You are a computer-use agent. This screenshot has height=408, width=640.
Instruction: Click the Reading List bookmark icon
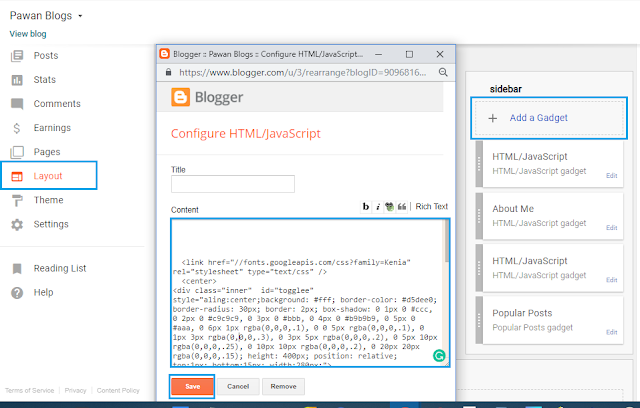pyautogui.click(x=17, y=268)
